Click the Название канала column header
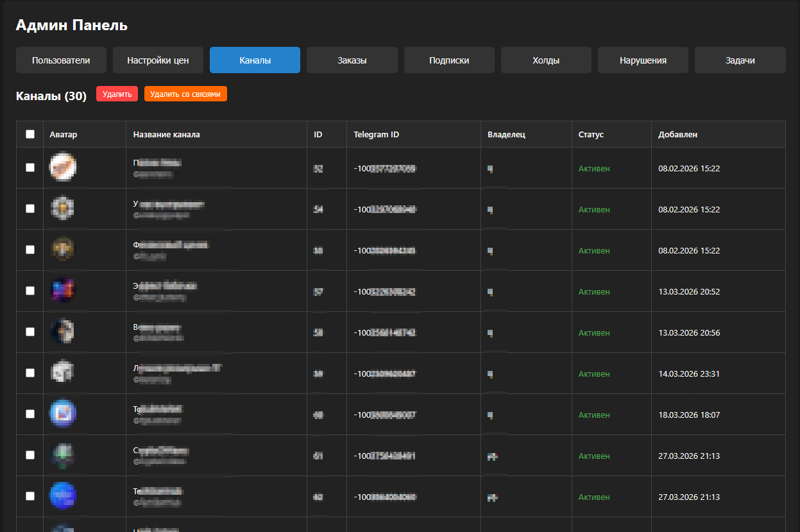This screenshot has width=800, height=532. pyautogui.click(x=166, y=135)
